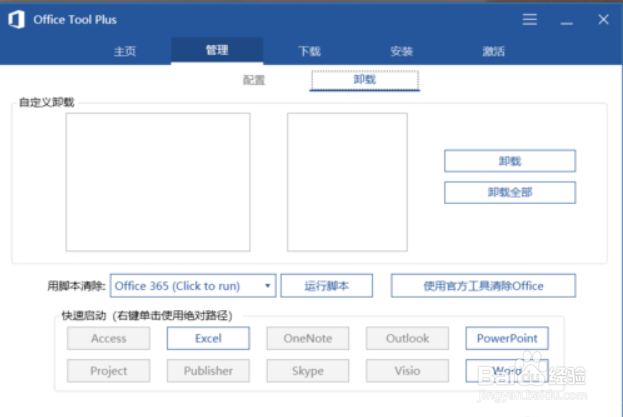623x417 pixels.
Task: Launch Skype from quick start
Action: (x=308, y=371)
